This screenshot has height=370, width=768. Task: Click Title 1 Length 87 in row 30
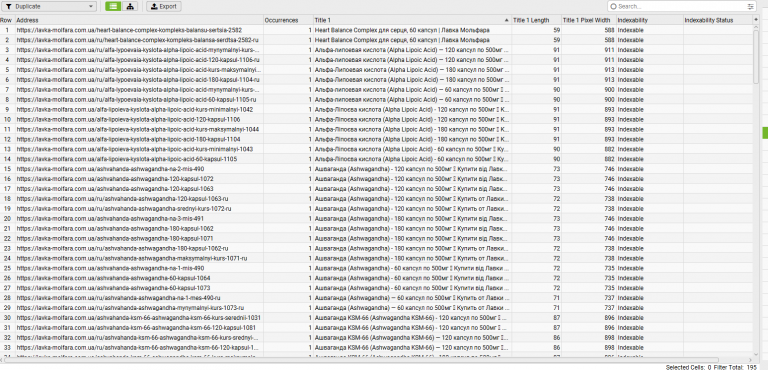pos(536,318)
